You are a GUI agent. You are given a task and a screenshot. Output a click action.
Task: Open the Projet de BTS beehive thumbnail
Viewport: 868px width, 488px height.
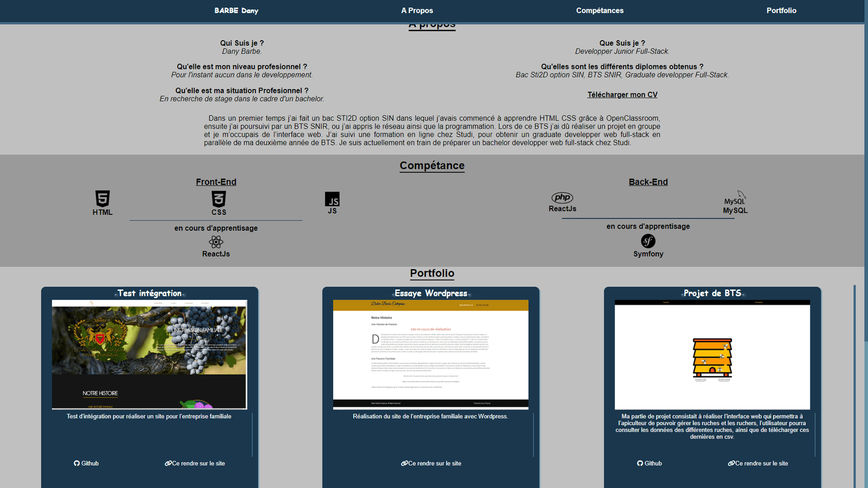point(712,354)
